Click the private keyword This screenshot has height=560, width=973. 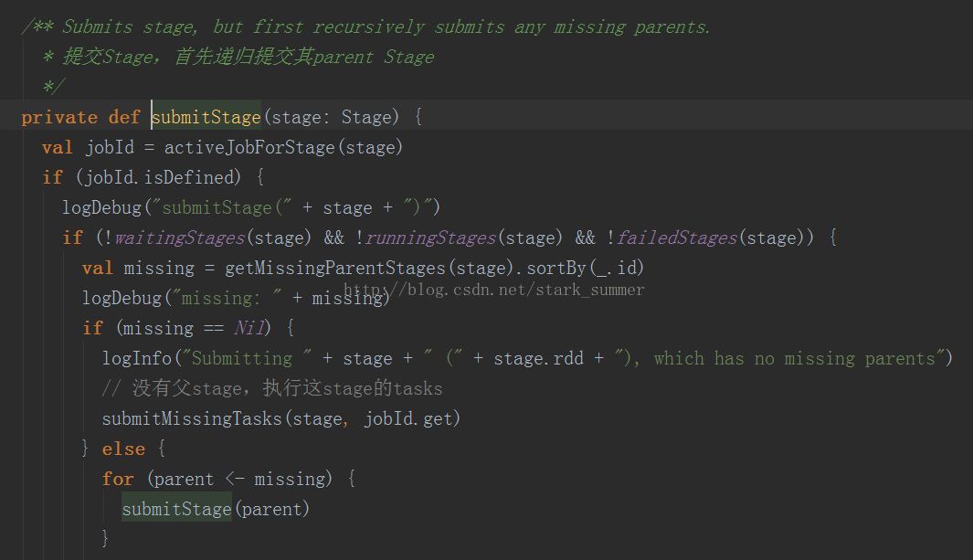(59, 117)
